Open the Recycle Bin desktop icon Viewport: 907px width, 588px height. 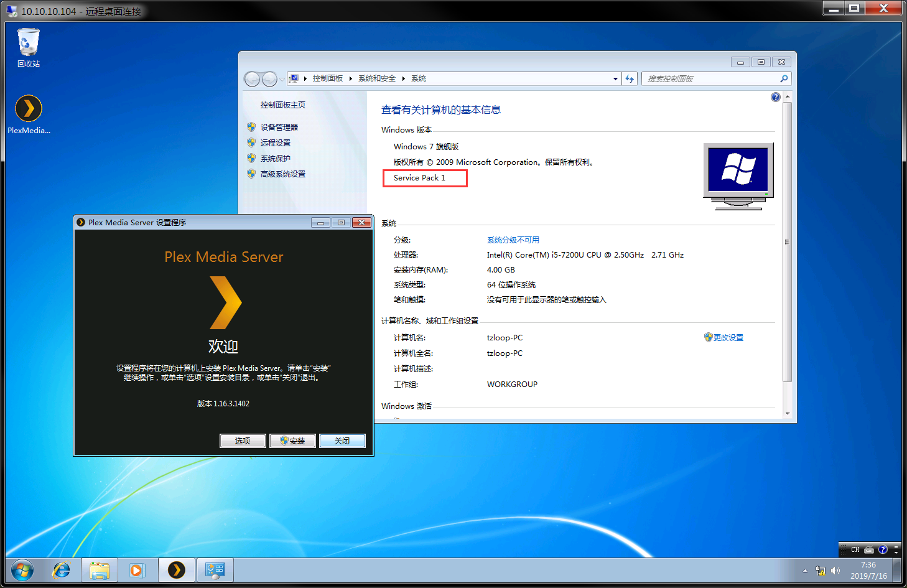click(29, 48)
